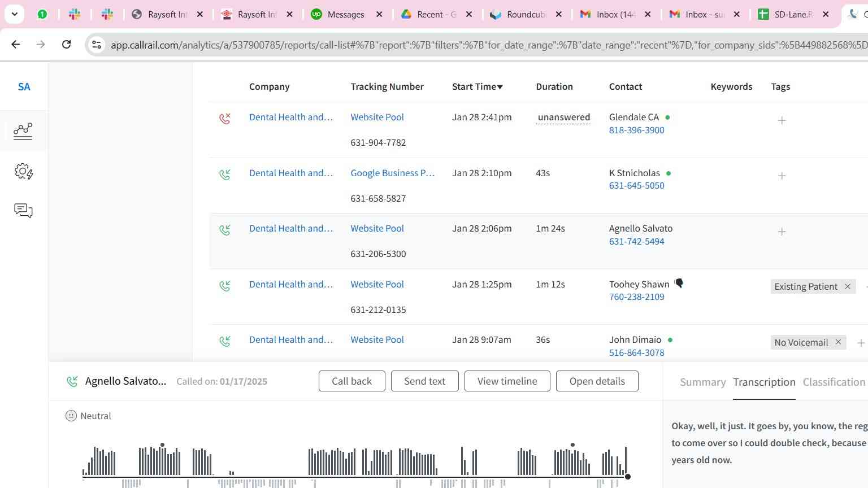Close the first Raysoft browser tab
Screen dimensions: 868x488
tap(199, 14)
